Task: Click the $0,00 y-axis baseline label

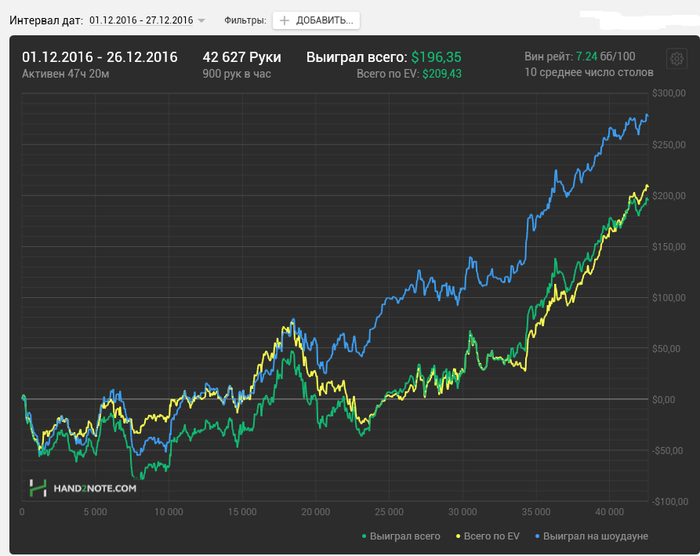Action: [x=663, y=400]
